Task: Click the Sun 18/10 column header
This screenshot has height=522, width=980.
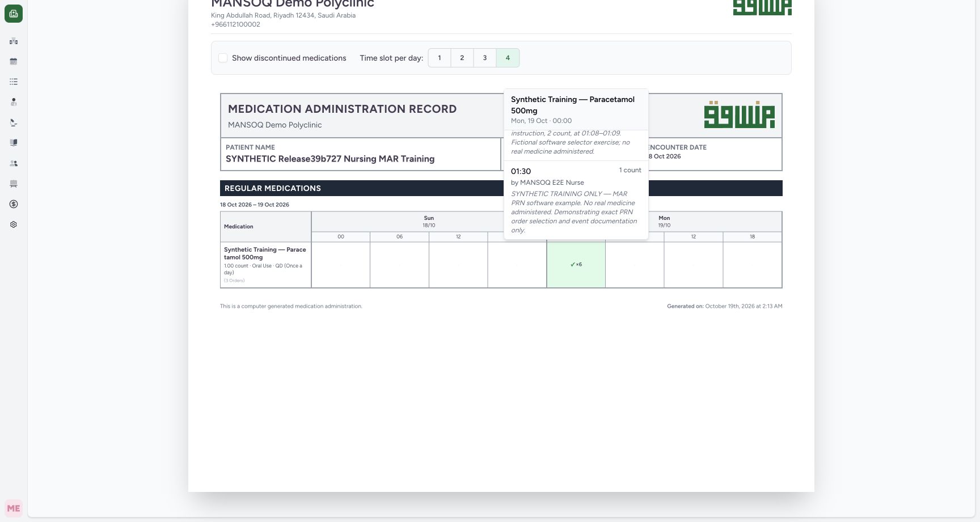Action: (429, 222)
